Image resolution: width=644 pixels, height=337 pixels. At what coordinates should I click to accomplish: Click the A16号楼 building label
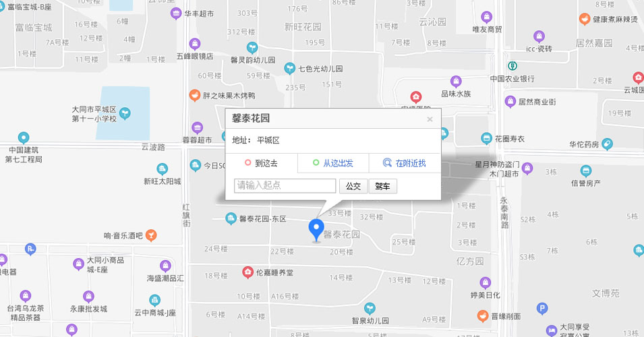(285, 297)
